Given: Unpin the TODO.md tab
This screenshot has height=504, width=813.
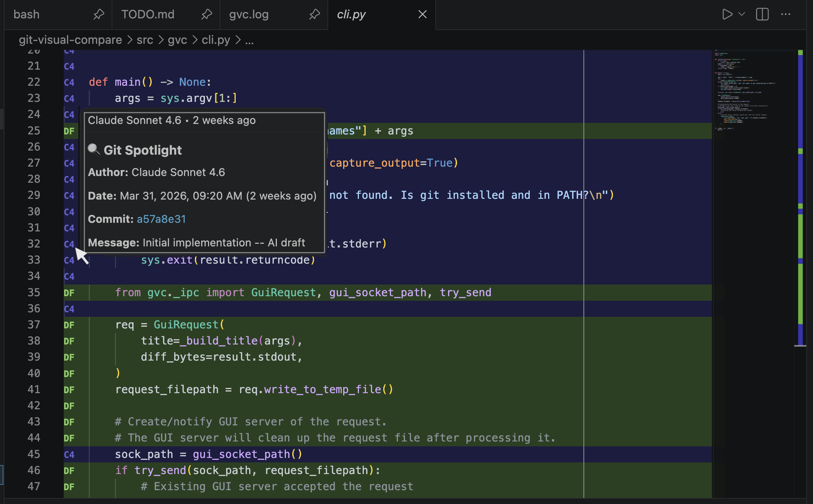Looking at the screenshot, I should click(x=206, y=14).
